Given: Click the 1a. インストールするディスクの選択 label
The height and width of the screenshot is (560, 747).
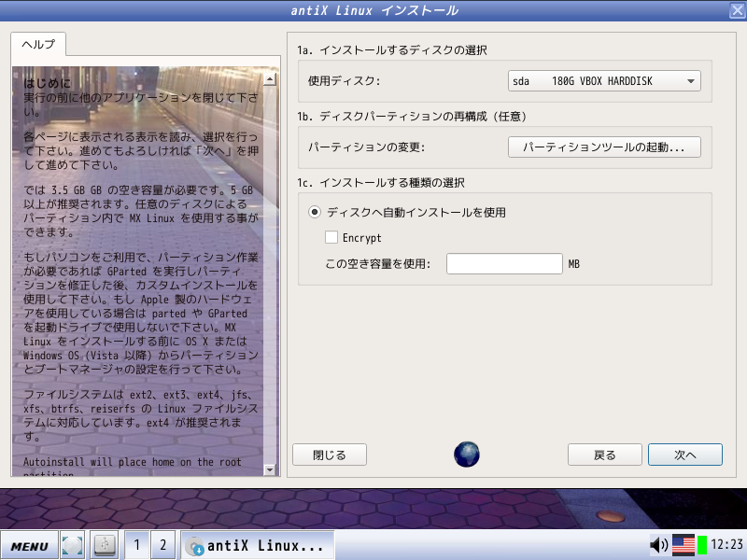Looking at the screenshot, I should (x=391, y=50).
